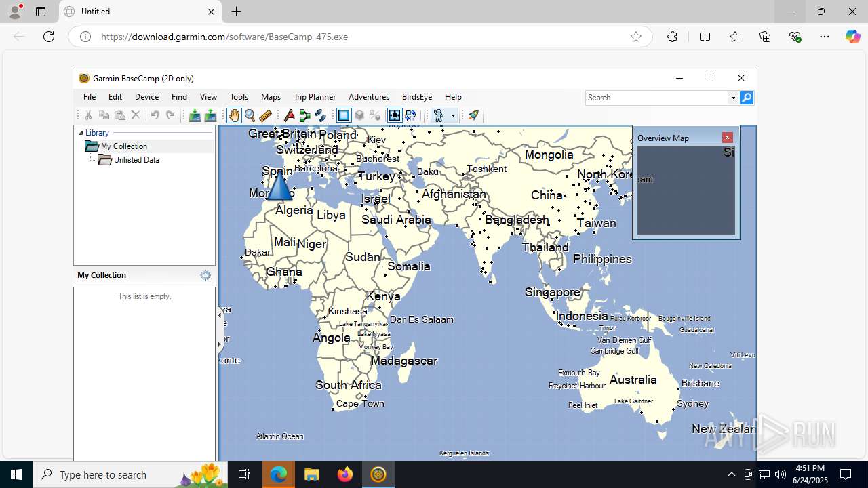
Task: Click the Paste clipboard icon
Action: [119, 115]
